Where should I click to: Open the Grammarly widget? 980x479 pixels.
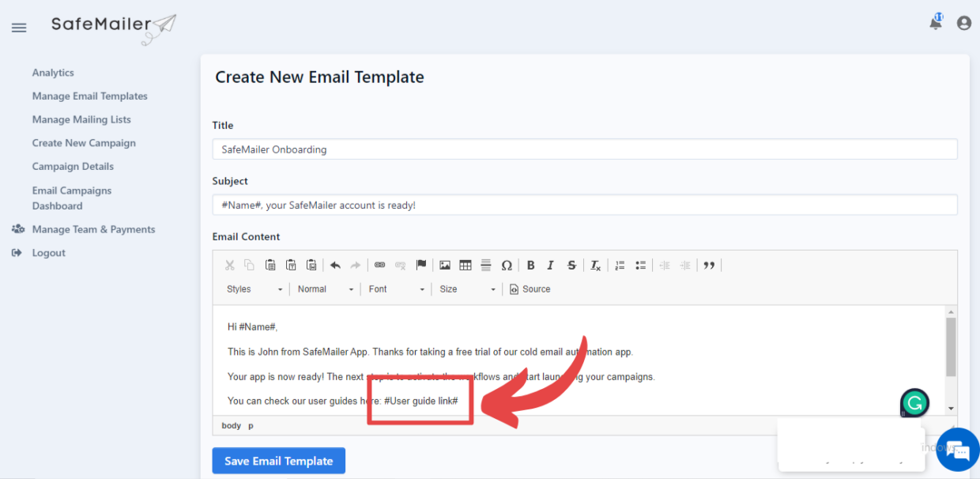tap(914, 403)
